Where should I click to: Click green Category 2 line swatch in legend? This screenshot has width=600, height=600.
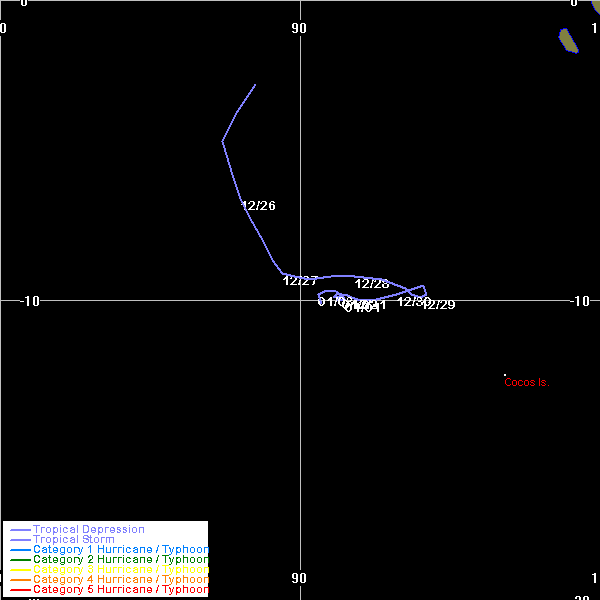(x=20, y=560)
